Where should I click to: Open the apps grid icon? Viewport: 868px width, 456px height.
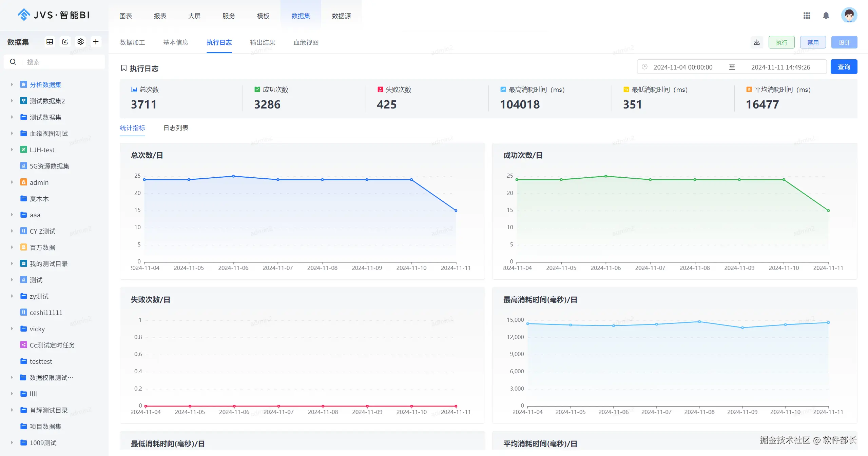click(x=807, y=16)
